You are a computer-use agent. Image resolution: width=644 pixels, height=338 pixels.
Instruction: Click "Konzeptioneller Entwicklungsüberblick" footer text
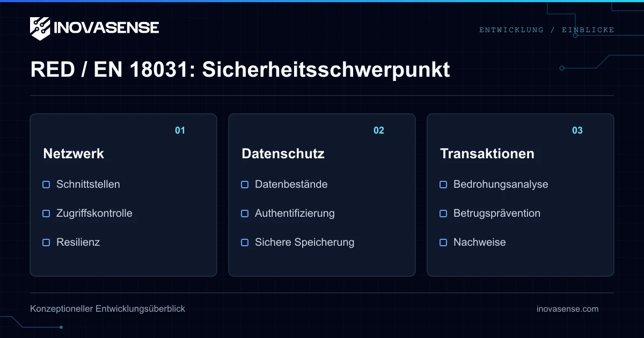[x=108, y=309]
